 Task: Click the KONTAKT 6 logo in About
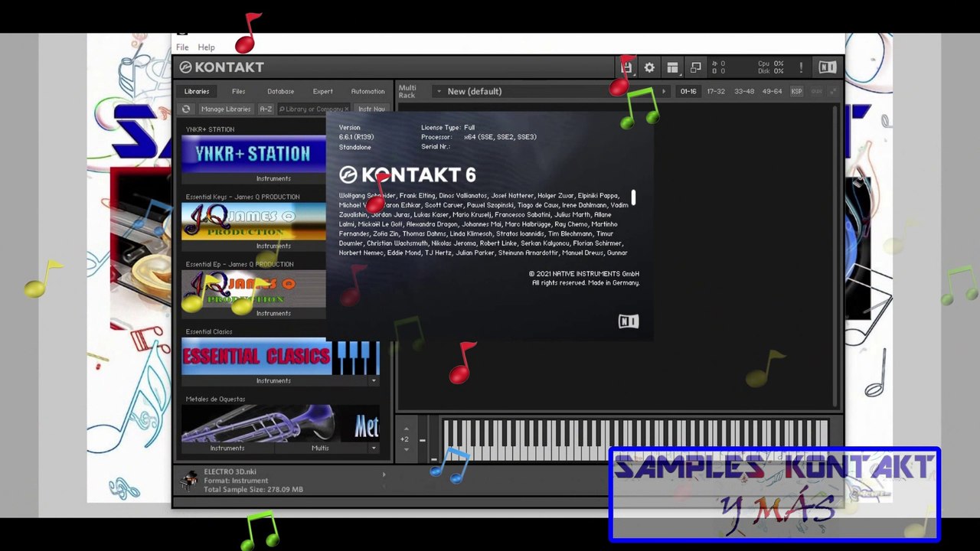pyautogui.click(x=407, y=174)
